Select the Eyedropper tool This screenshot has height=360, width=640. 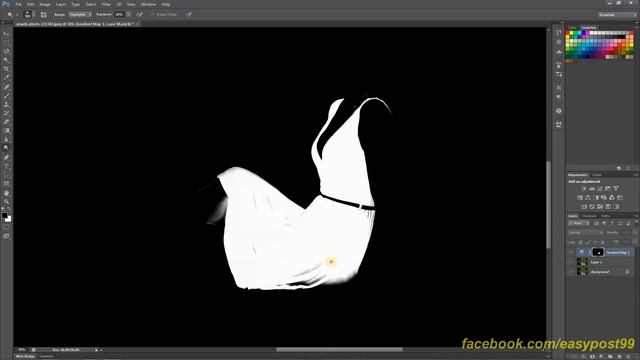coord(6,78)
